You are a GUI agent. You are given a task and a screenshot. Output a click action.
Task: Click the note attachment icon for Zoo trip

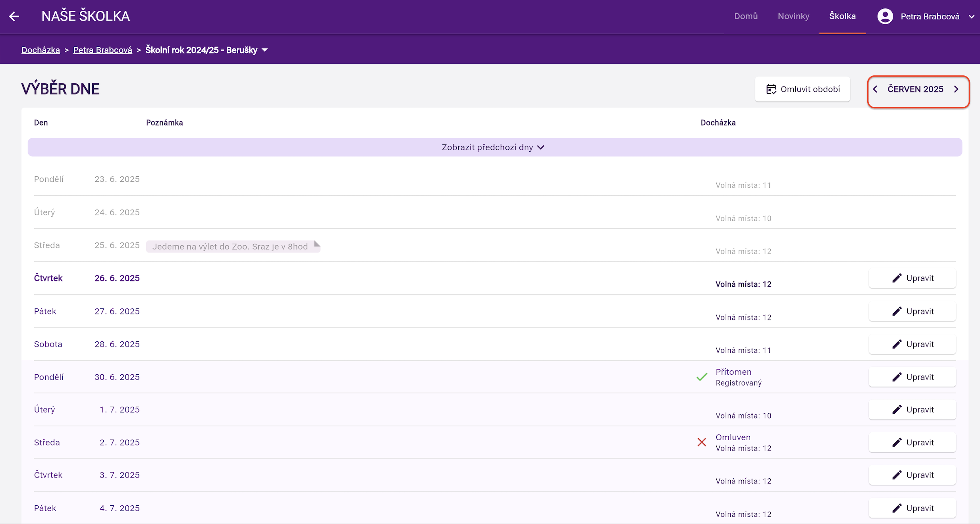click(x=316, y=244)
